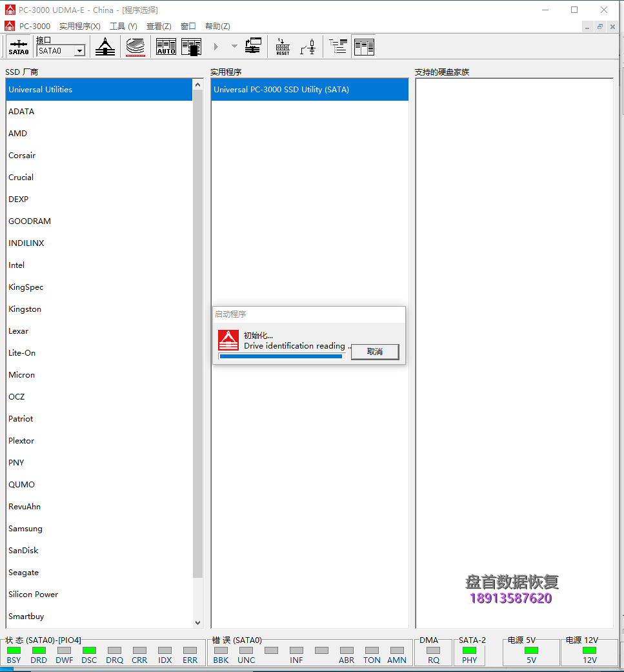624x672 pixels.
Task: Select Lite-On in vendor list
Action: click(x=99, y=352)
